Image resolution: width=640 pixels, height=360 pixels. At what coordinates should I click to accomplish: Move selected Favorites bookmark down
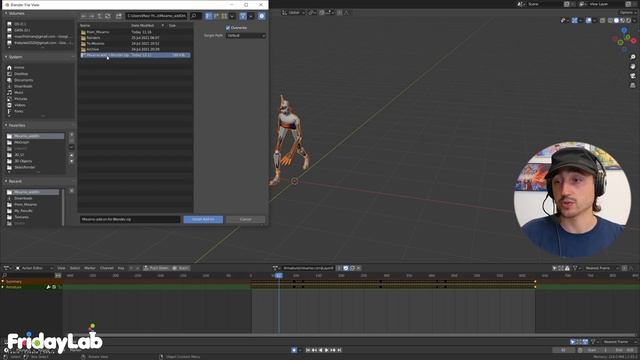point(71,161)
